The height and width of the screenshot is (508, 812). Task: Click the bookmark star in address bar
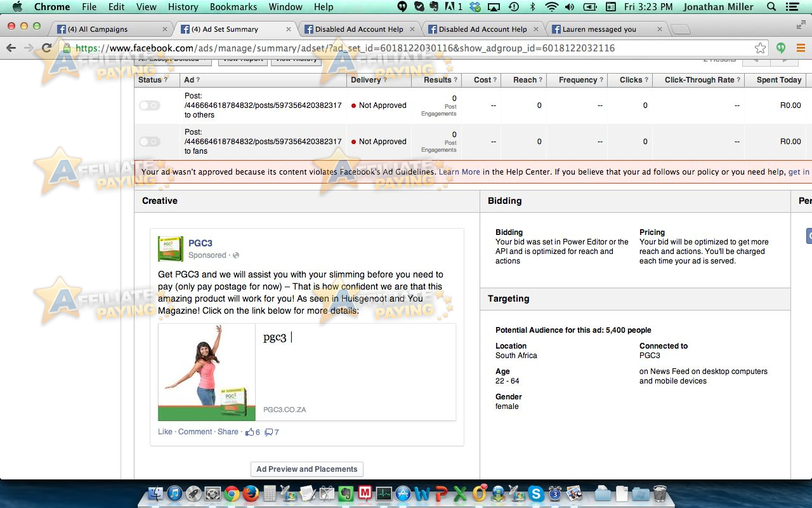point(760,48)
